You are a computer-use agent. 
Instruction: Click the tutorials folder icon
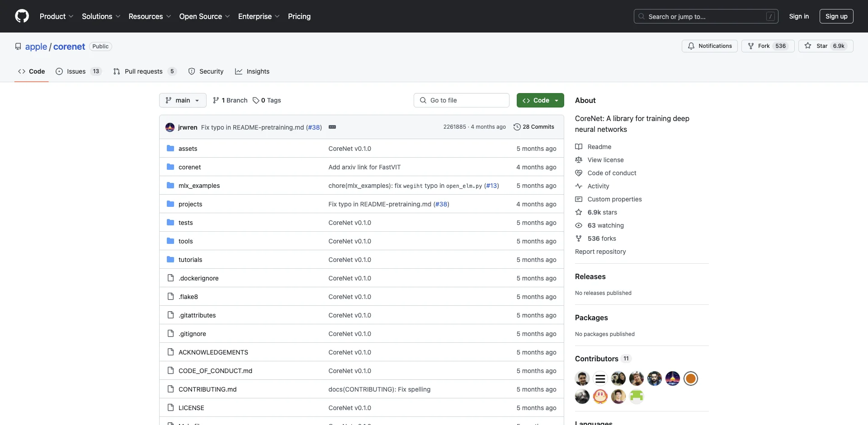(x=170, y=259)
